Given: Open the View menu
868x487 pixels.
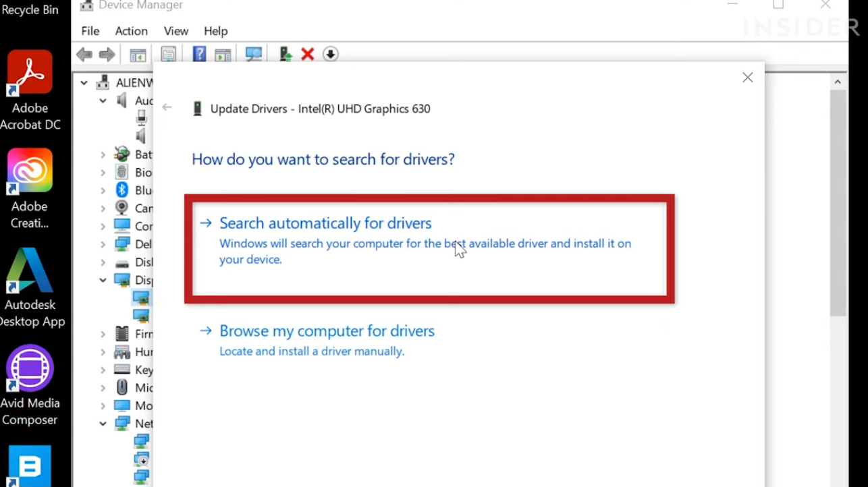Looking at the screenshot, I should click(x=175, y=31).
